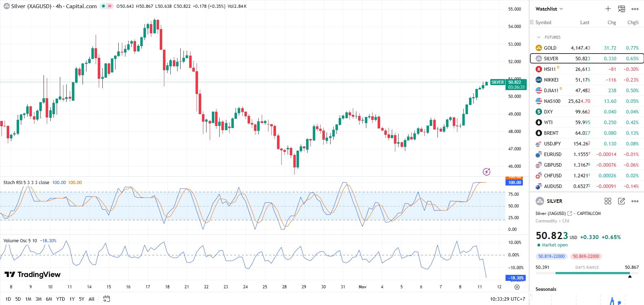Select the YTD time range

click(61, 299)
